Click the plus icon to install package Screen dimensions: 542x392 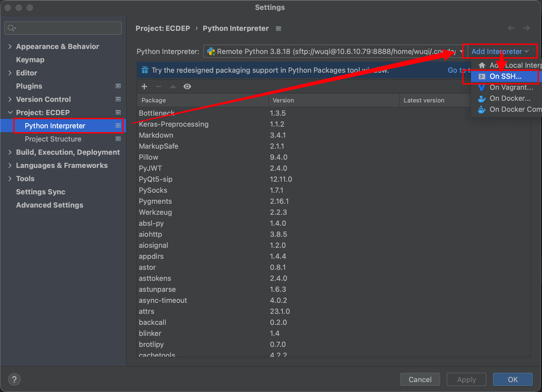(144, 86)
